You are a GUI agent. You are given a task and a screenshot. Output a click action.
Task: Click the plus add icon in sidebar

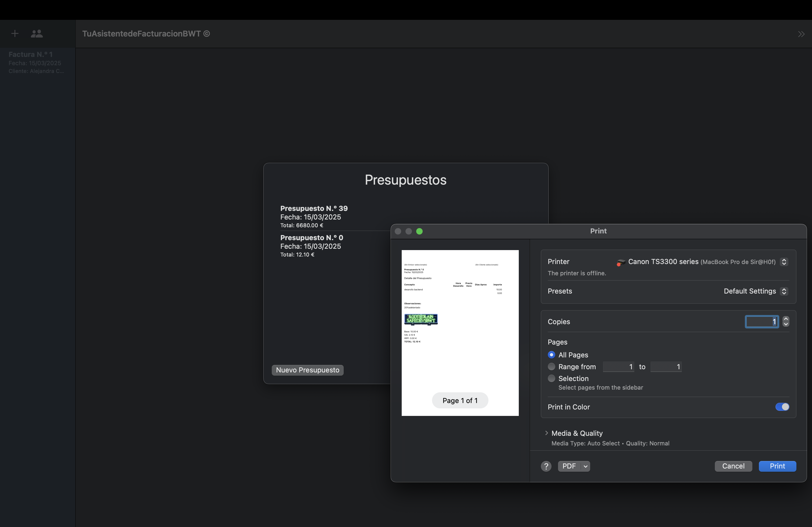tap(15, 33)
